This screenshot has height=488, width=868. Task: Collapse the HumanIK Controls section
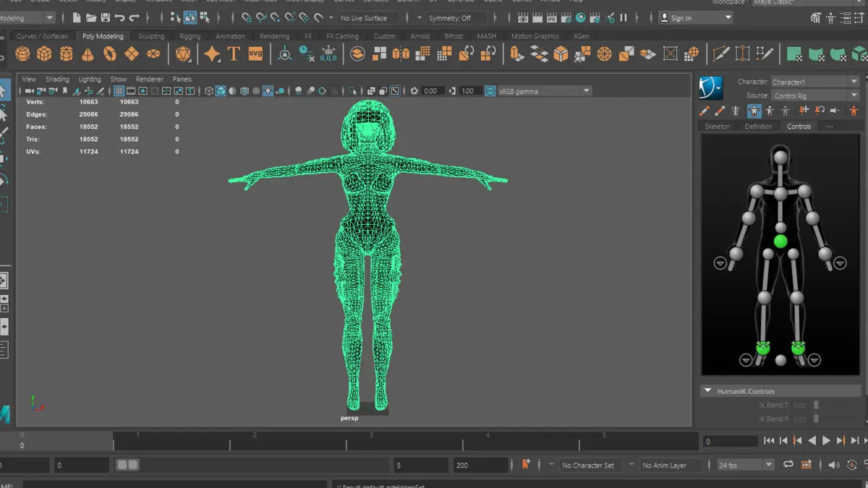pos(707,391)
